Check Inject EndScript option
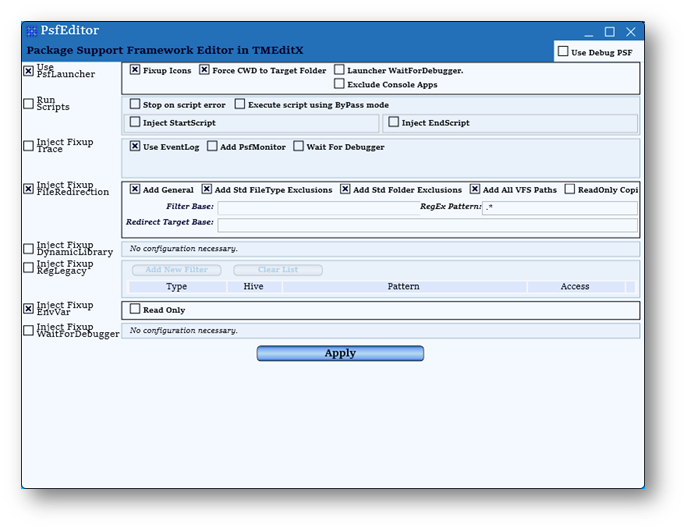This screenshot has width=687, height=531. coord(394,122)
